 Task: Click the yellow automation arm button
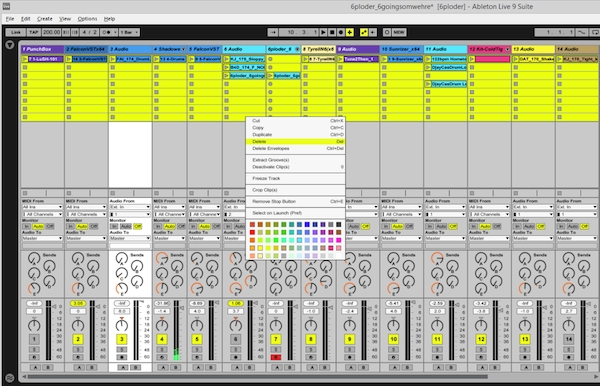(364, 33)
